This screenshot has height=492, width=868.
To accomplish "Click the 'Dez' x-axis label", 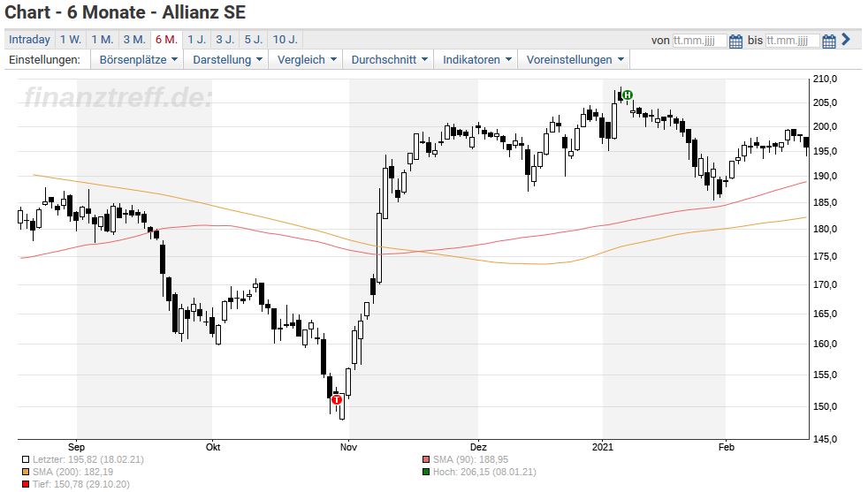I will 478,447.
